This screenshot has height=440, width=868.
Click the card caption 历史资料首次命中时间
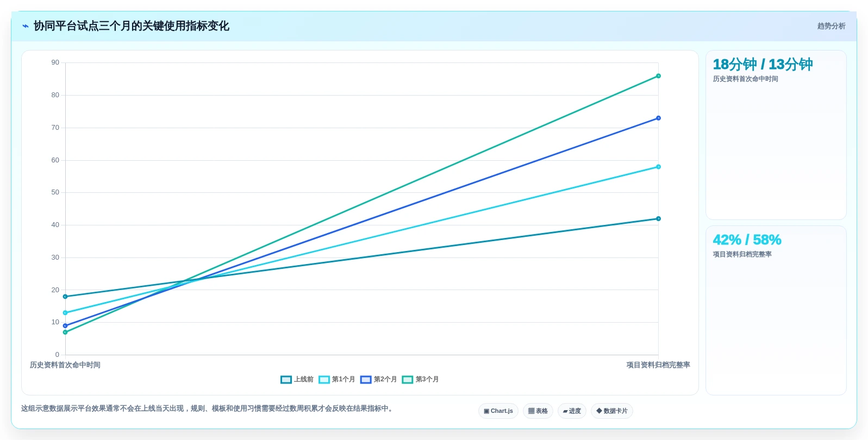point(745,79)
